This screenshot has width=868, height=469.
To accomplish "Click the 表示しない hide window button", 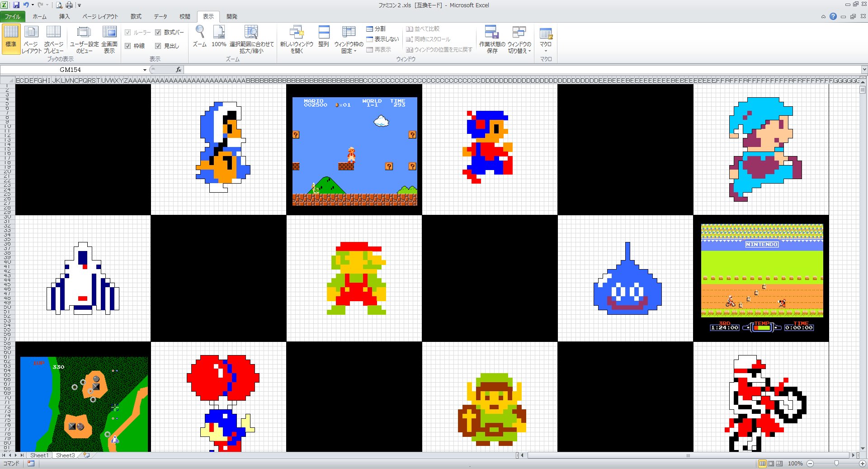I will [x=382, y=39].
